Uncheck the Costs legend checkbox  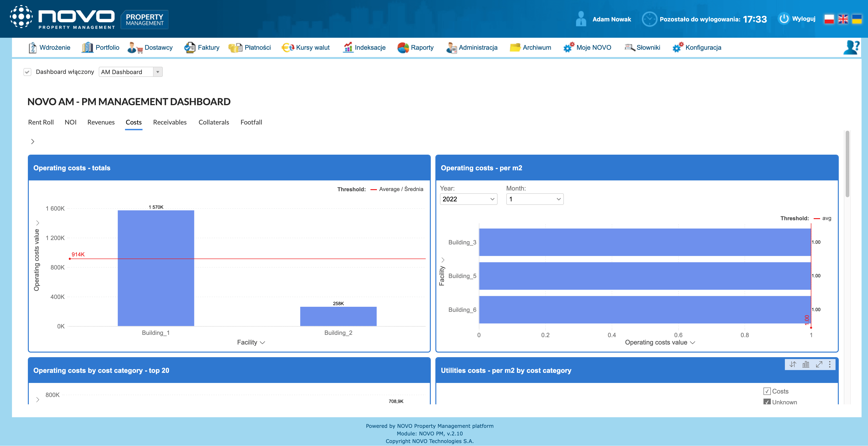click(767, 391)
